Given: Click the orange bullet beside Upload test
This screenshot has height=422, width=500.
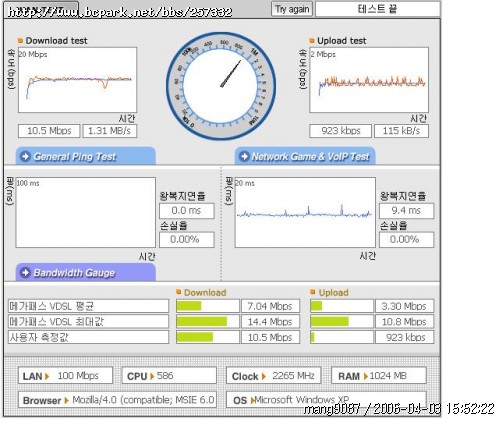Looking at the screenshot, I should [312, 41].
